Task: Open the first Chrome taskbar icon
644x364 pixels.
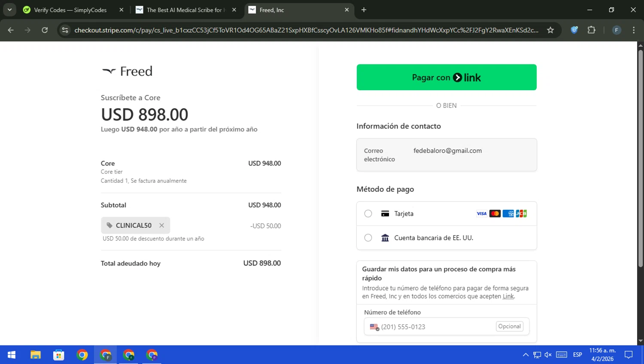Action: coord(82,355)
